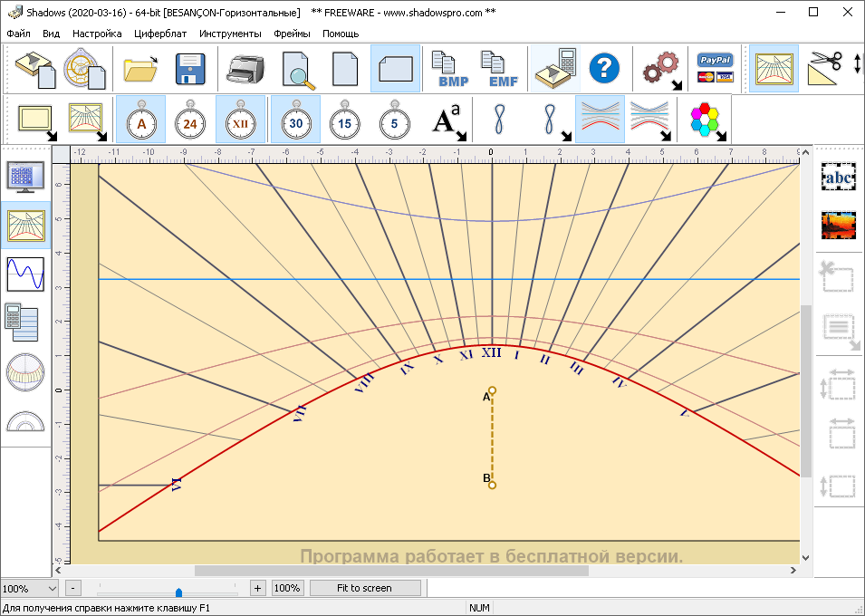The image size is (865, 616).
Task: Open the printer icon to print
Action: tap(245, 69)
